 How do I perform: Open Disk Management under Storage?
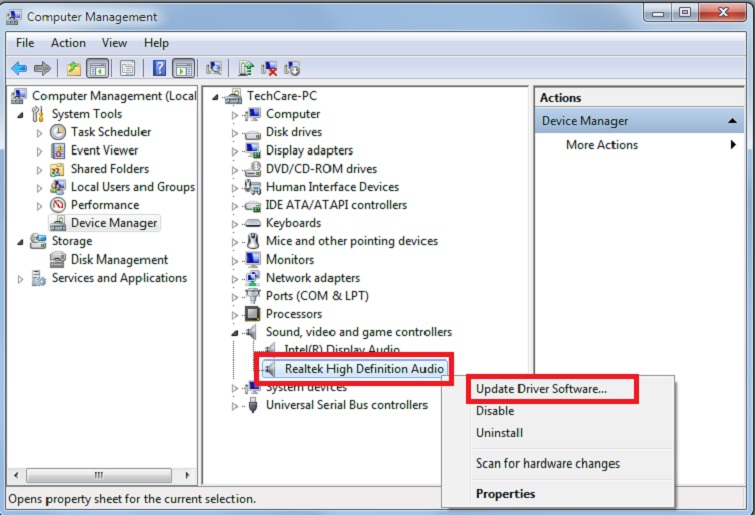119,260
